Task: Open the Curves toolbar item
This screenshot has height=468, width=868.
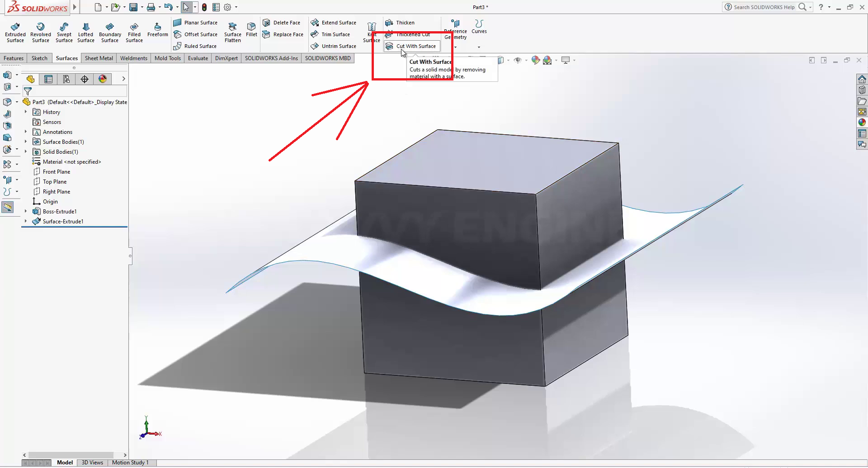Action: point(479,26)
